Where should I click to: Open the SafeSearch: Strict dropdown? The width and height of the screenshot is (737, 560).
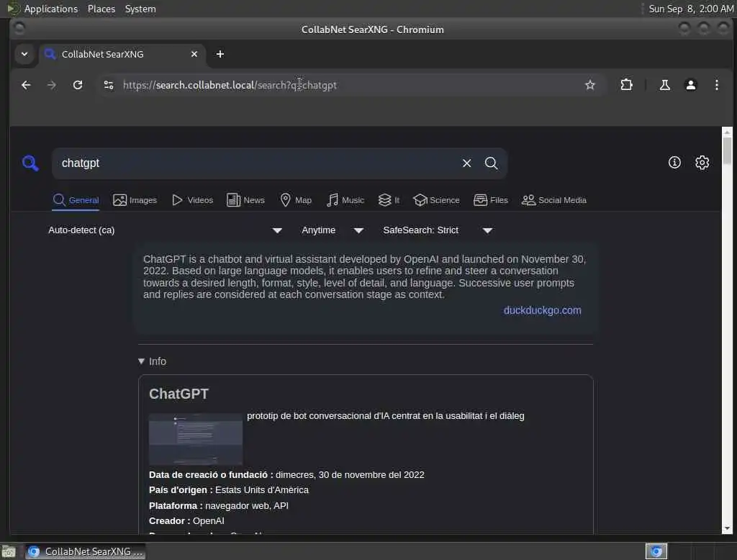437,230
